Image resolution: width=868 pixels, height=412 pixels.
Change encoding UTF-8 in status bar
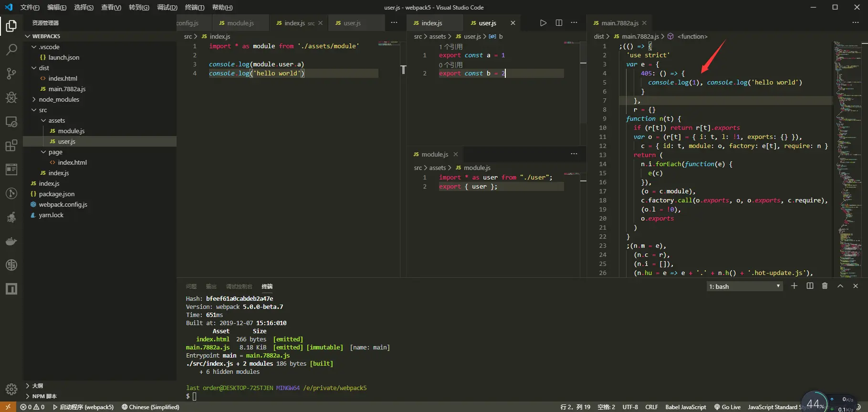[x=630, y=407]
